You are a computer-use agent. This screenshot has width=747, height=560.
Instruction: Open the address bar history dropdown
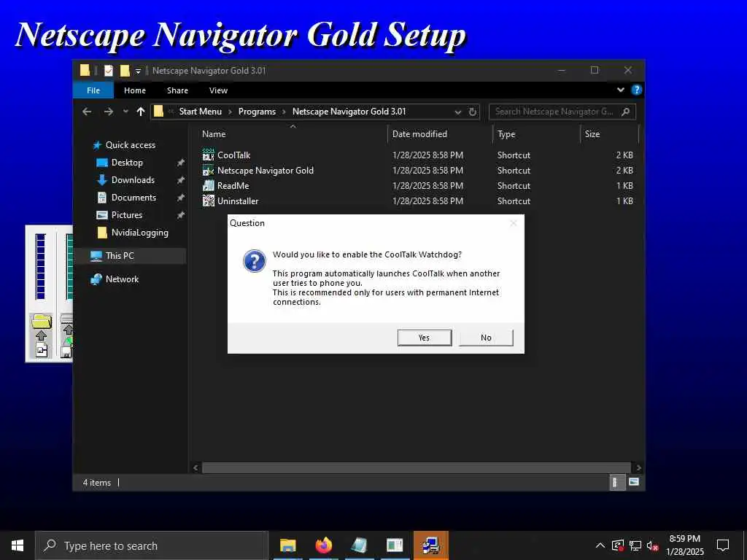tap(458, 112)
